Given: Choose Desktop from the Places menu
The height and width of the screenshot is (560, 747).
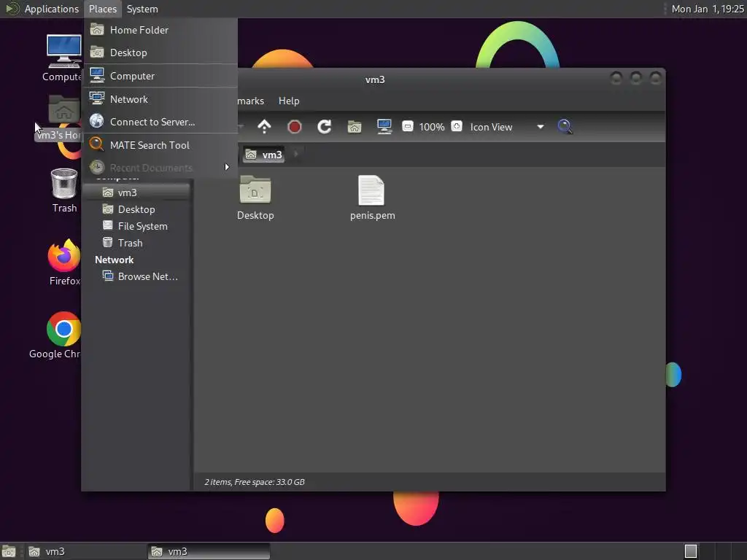Looking at the screenshot, I should click(160, 52).
